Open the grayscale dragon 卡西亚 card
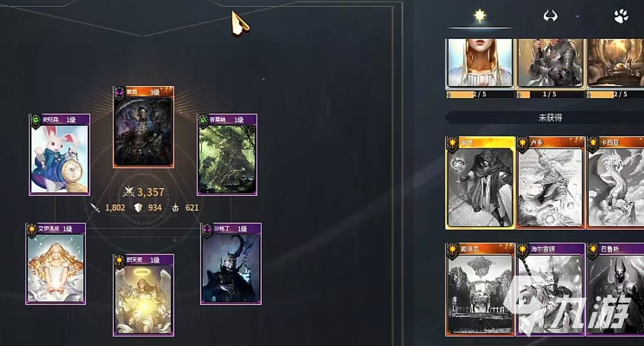This screenshot has height=346, width=644. point(616,183)
